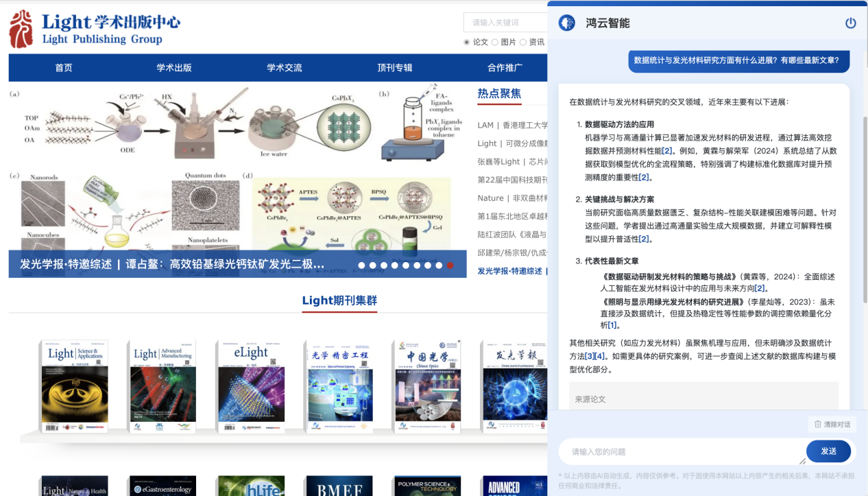
Task: Select the 图片 search radio button
Action: tap(495, 42)
